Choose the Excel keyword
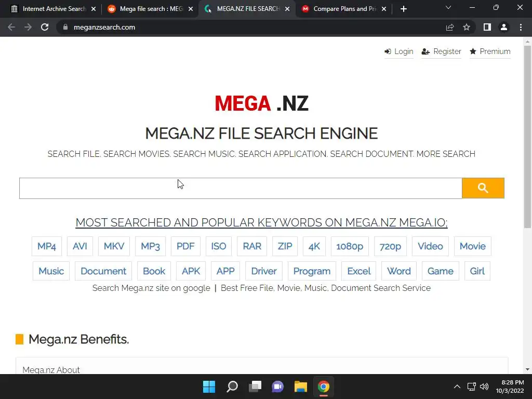 tap(359, 271)
